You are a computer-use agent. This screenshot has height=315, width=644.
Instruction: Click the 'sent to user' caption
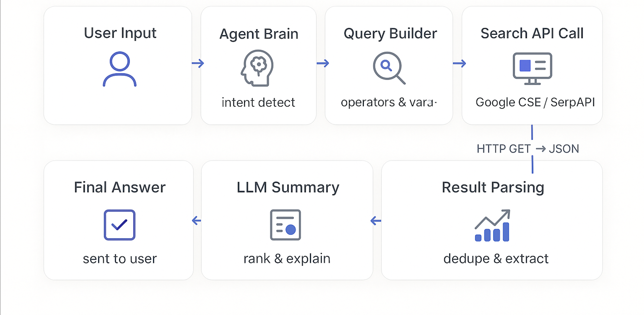click(120, 259)
